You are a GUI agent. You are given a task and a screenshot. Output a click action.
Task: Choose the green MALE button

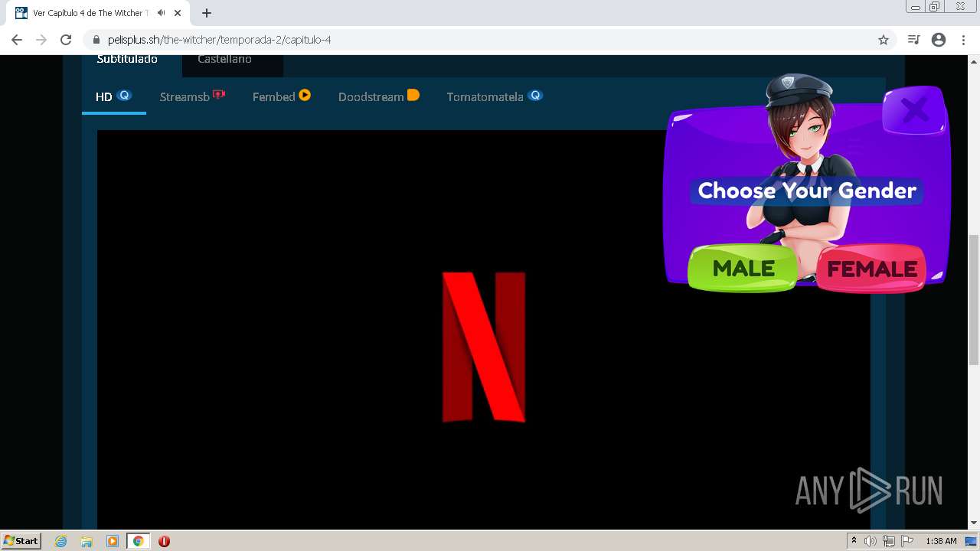[x=743, y=269]
